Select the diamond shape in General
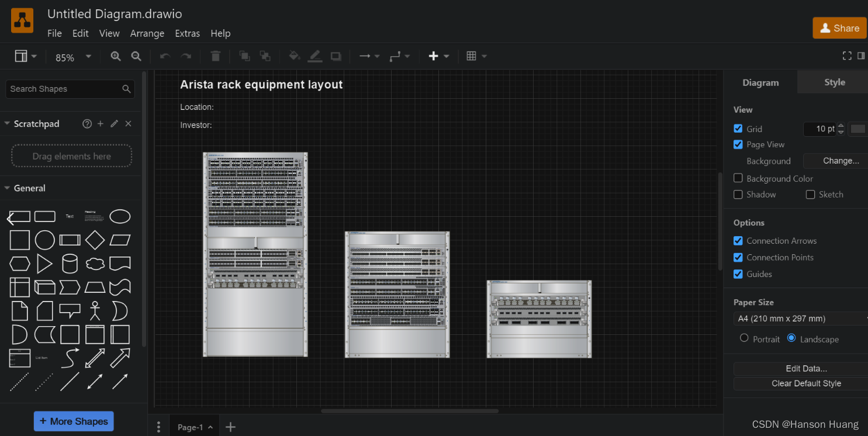 coord(95,240)
